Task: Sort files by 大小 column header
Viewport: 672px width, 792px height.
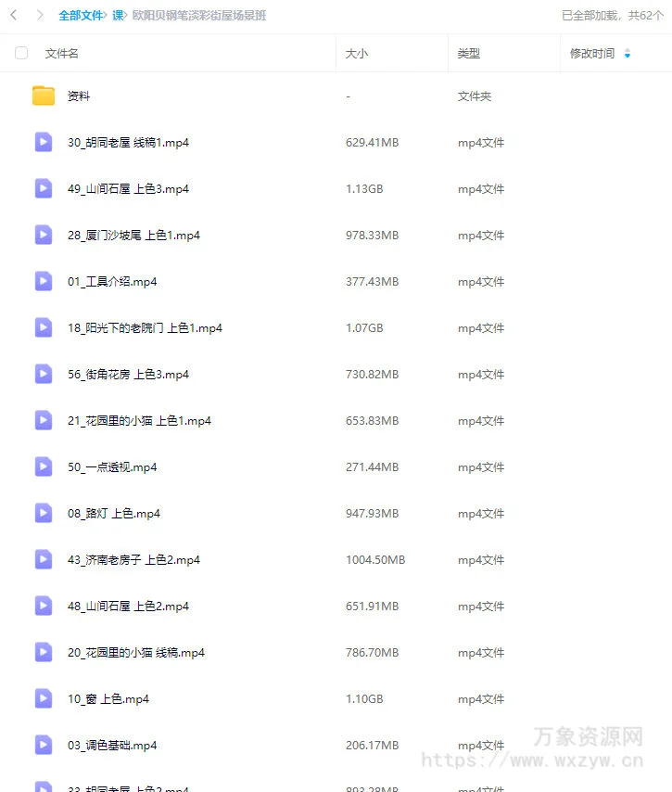Action: click(x=357, y=53)
